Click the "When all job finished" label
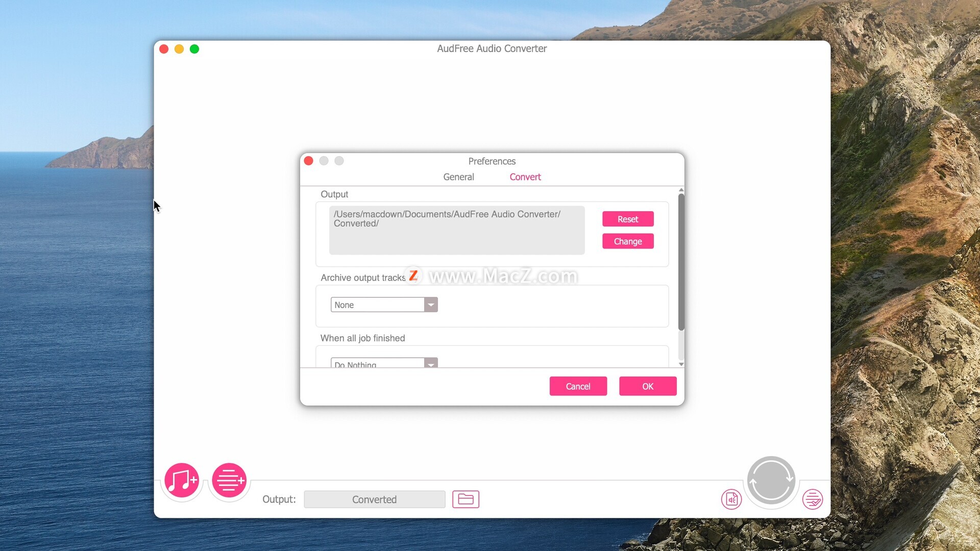The height and width of the screenshot is (551, 980). pyautogui.click(x=362, y=338)
